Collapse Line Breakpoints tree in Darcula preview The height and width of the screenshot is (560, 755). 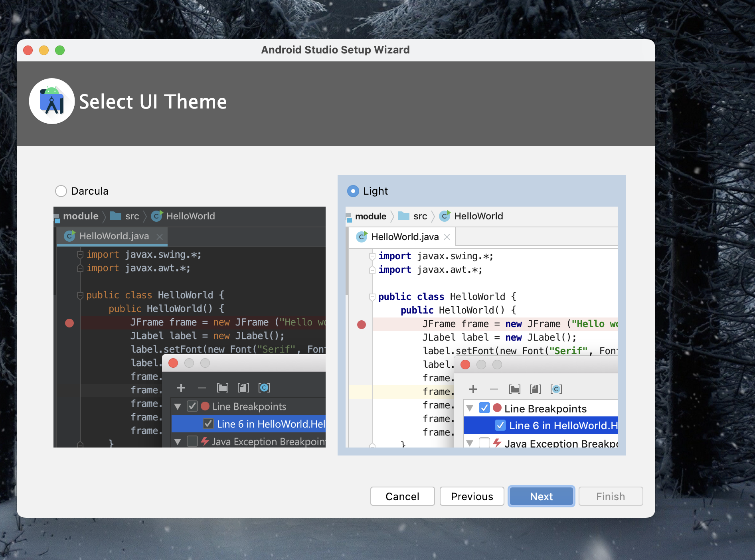click(x=178, y=407)
